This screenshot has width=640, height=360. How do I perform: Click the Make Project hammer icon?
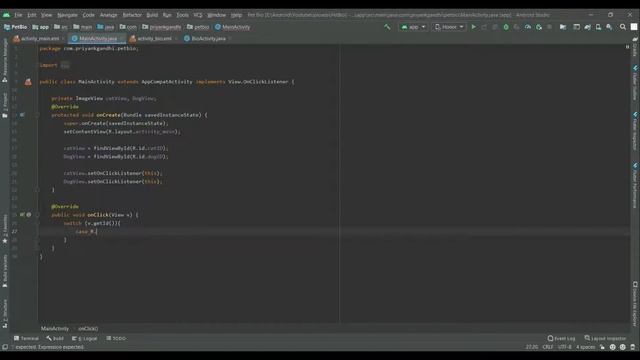pyautogui.click(x=387, y=27)
